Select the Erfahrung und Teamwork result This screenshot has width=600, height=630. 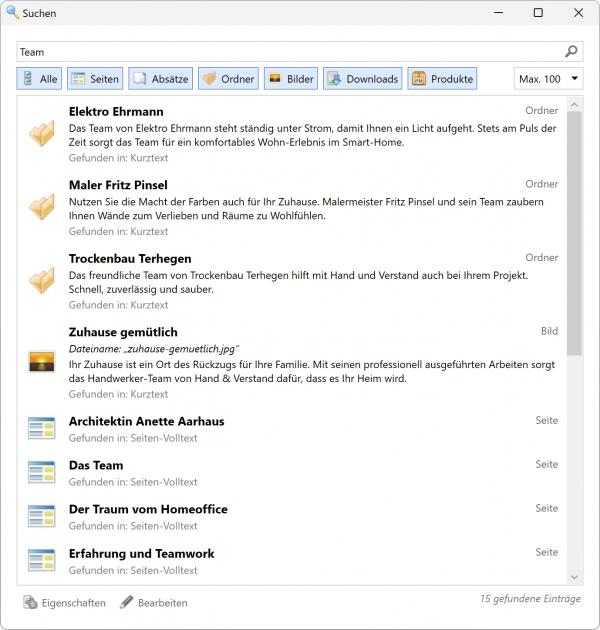click(x=141, y=553)
